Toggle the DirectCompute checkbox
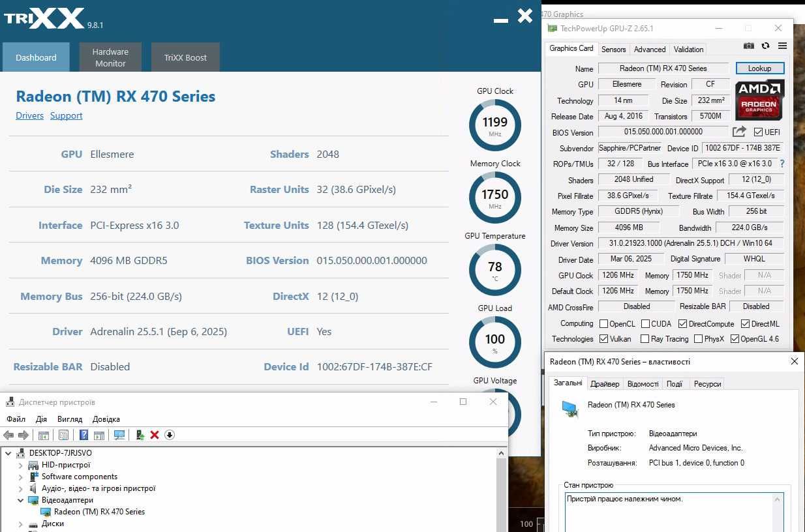The image size is (805, 532). 682,324
